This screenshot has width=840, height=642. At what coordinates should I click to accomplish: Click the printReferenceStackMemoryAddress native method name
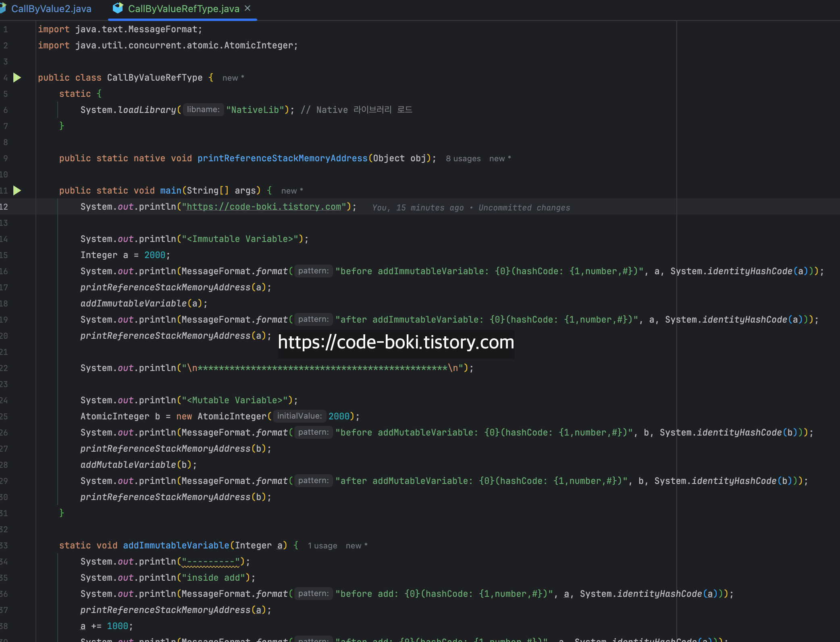coord(282,158)
